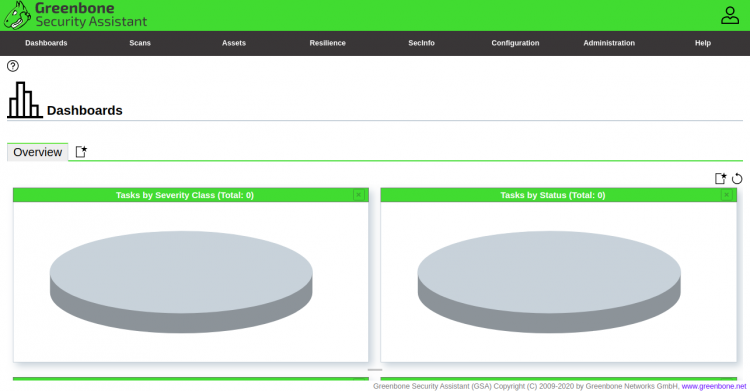Close the Tasks by Severity Class display
This screenshot has width=750, height=391.
pos(359,195)
